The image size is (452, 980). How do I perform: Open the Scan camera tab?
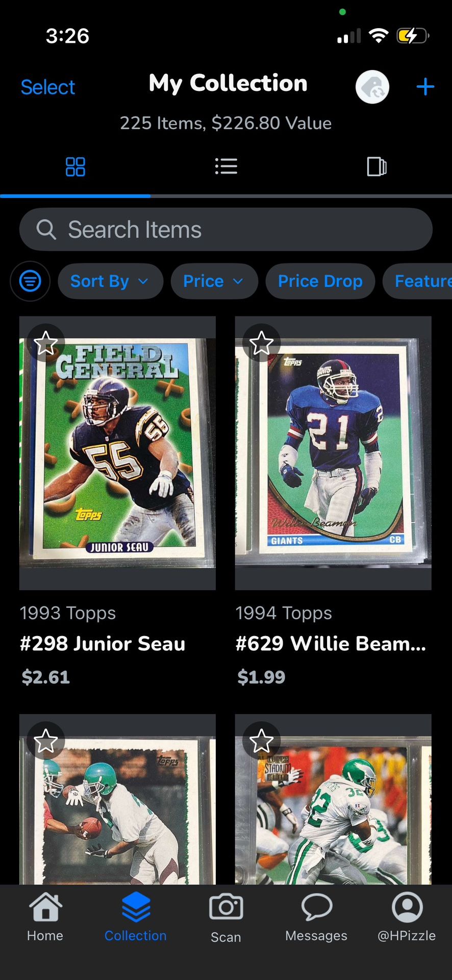point(226,918)
